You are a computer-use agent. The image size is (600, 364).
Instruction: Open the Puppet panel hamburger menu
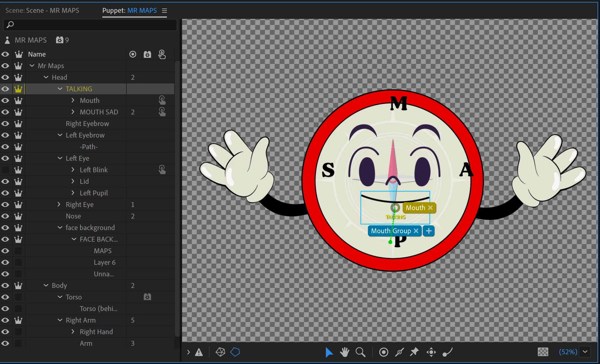pos(164,11)
